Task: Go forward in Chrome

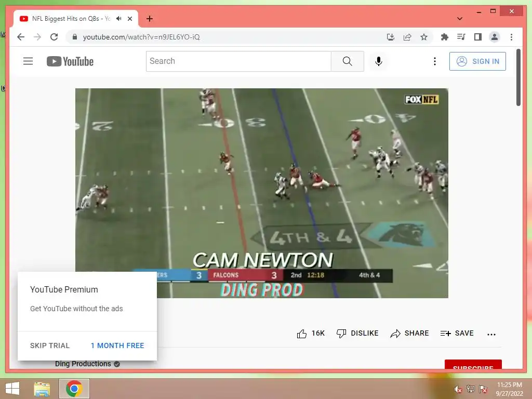Action: [x=37, y=37]
